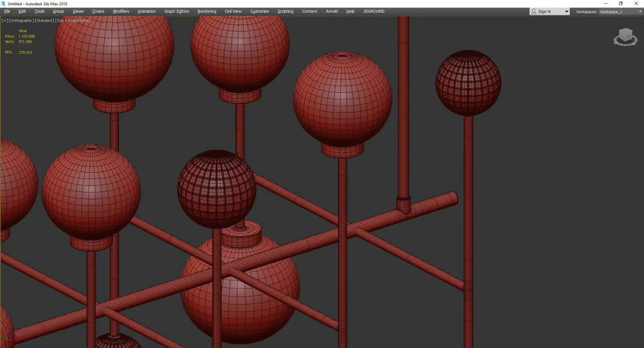Open the Create menu
Viewport: 644px width, 348px height.
98,11
